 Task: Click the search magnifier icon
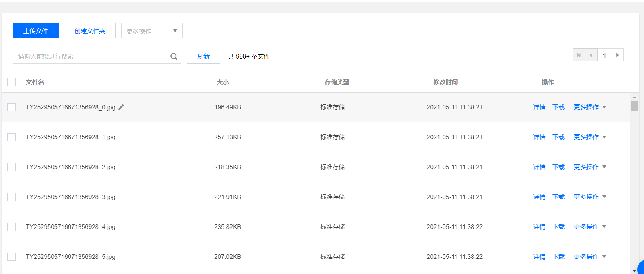click(x=174, y=57)
